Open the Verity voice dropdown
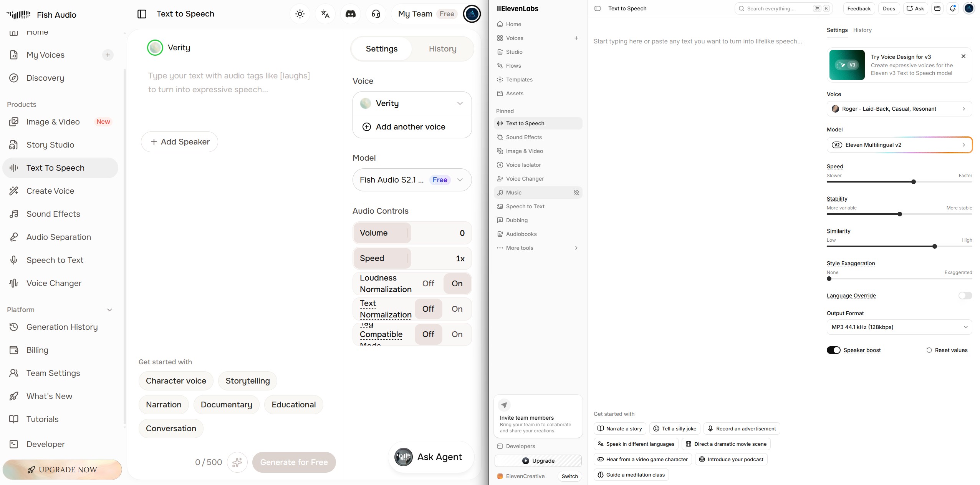 (412, 103)
